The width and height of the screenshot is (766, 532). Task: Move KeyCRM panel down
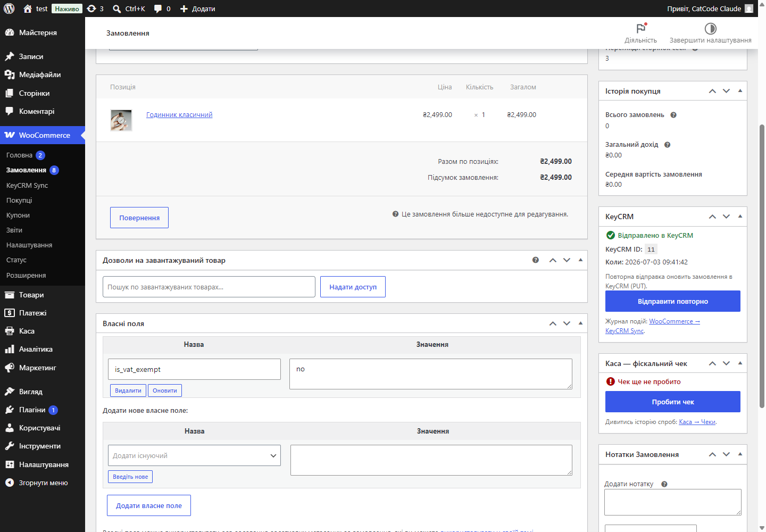[726, 217]
